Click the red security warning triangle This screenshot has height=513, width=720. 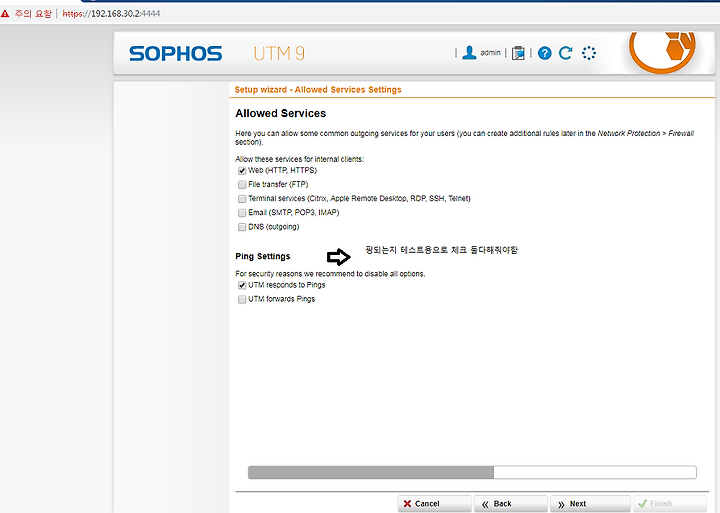click(x=5, y=14)
